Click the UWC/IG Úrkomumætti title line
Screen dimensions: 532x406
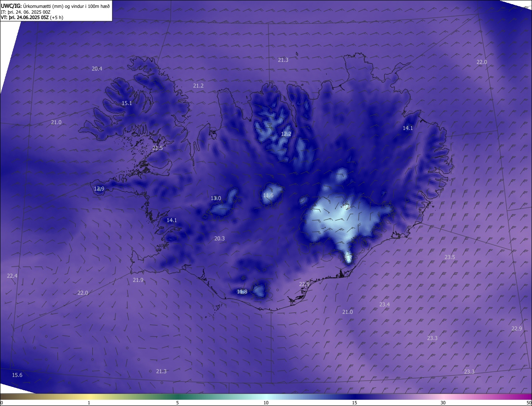pos(55,6)
